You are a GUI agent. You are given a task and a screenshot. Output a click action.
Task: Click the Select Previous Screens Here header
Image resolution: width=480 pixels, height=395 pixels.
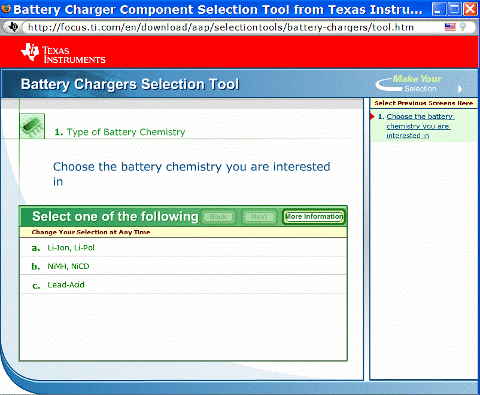(424, 103)
